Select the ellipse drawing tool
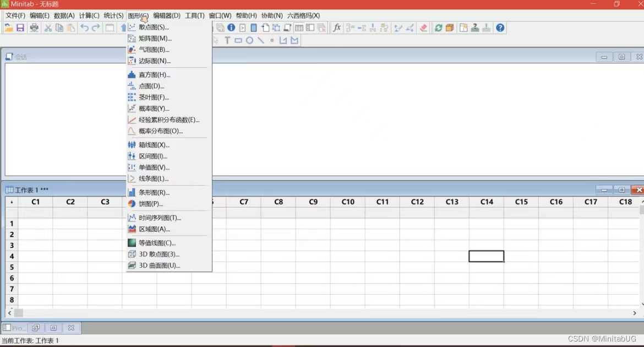Image resolution: width=644 pixels, height=347 pixels. tap(249, 40)
